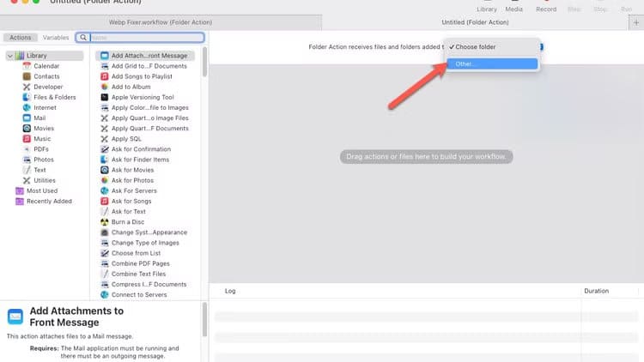Viewport: 644px width, 362px height.
Task: Select the Movies category icon
Action: [27, 129]
